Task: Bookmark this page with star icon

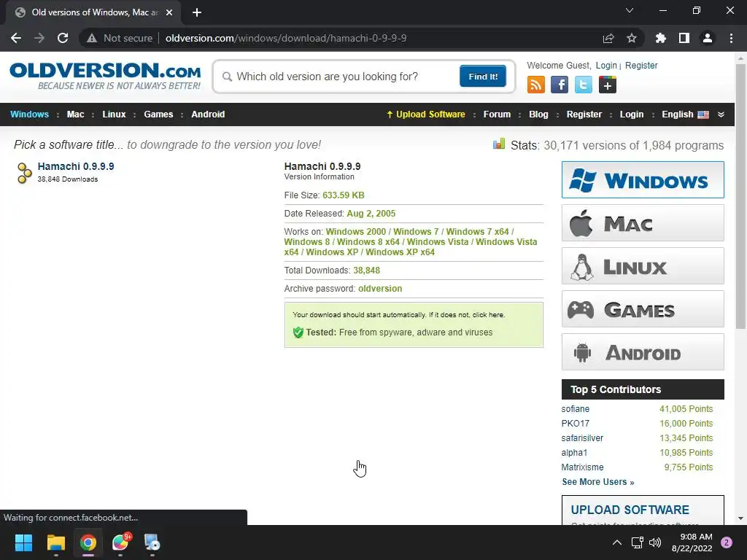Action: pyautogui.click(x=632, y=38)
